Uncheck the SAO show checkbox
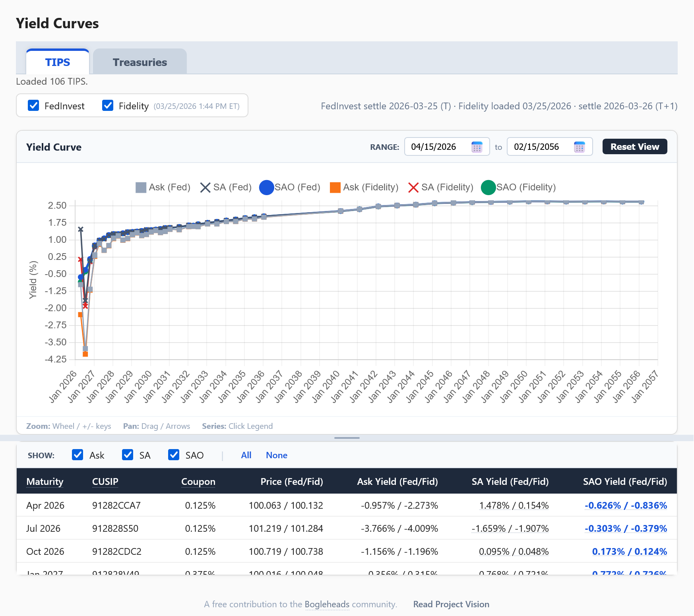Viewport: 694px width, 616px height. click(174, 455)
